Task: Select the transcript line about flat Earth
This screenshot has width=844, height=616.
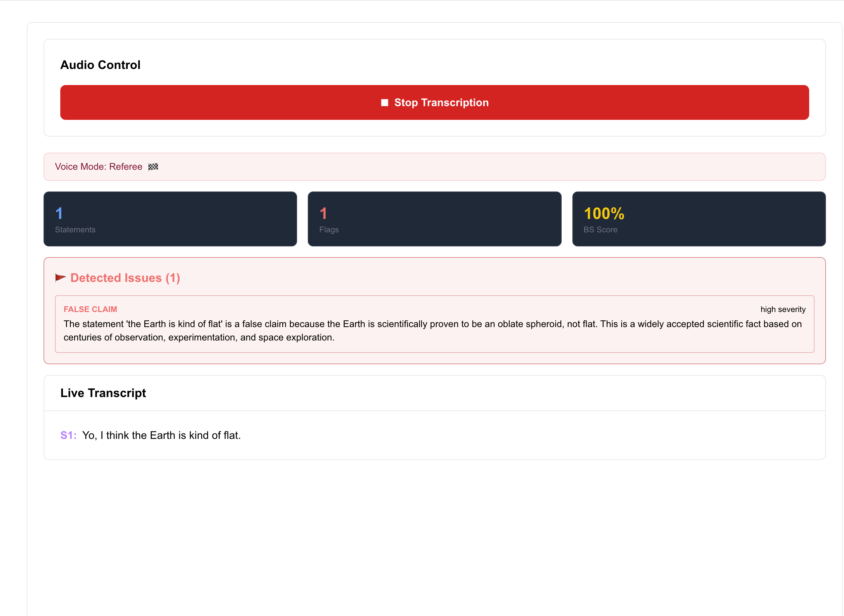Action: pyautogui.click(x=161, y=435)
